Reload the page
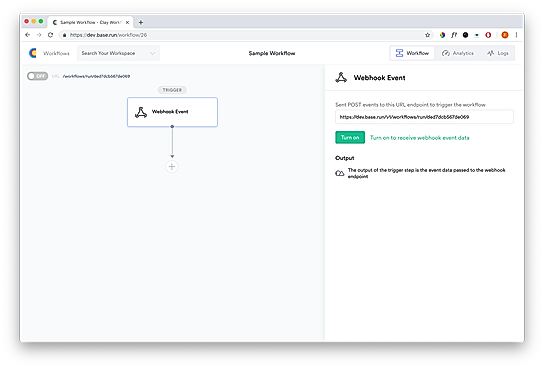Image resolution: width=544 pixels, height=368 pixels. 50,35
